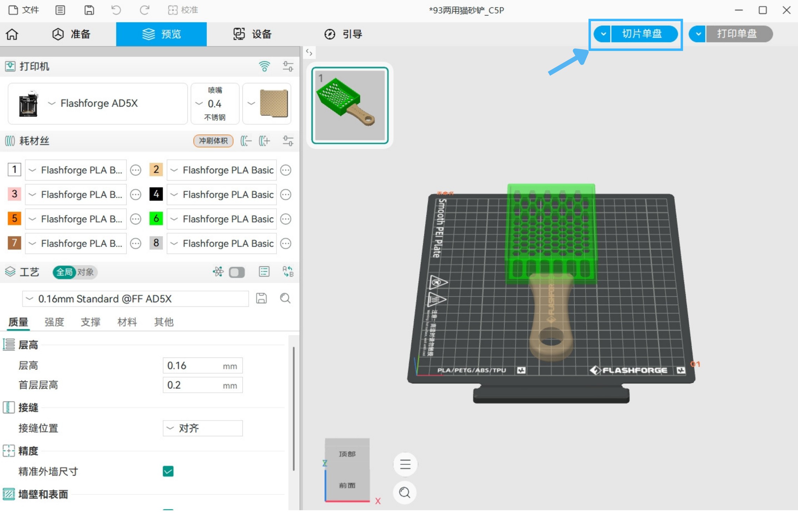This screenshot has width=798, height=532.
Task: Click the printer Wi-Fi connection icon
Action: 264,66
